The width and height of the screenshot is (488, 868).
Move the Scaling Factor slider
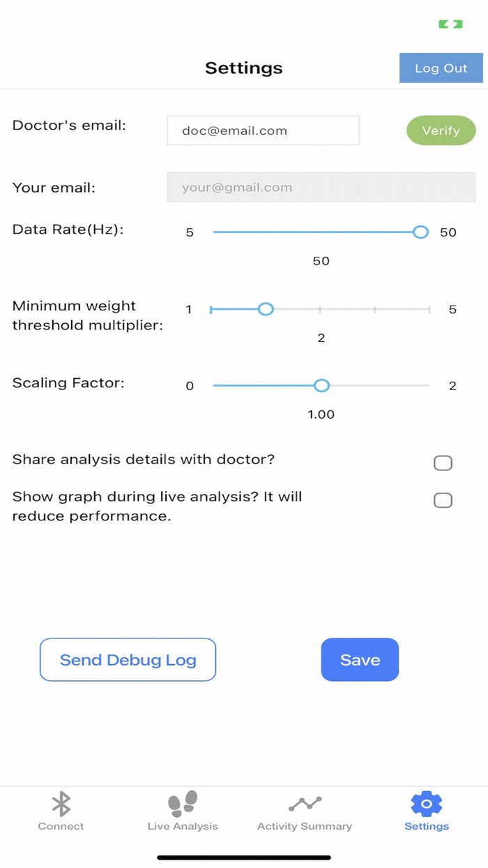[321, 385]
